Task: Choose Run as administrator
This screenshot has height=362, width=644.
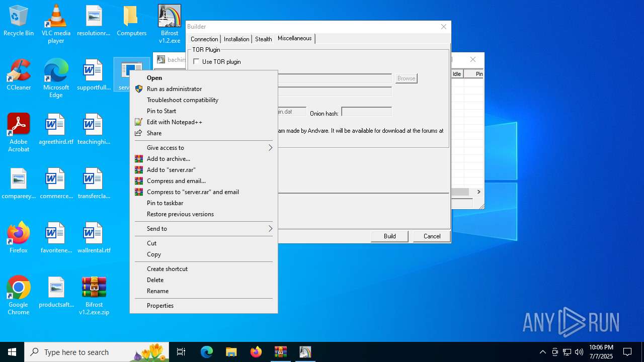Action: (x=204, y=88)
